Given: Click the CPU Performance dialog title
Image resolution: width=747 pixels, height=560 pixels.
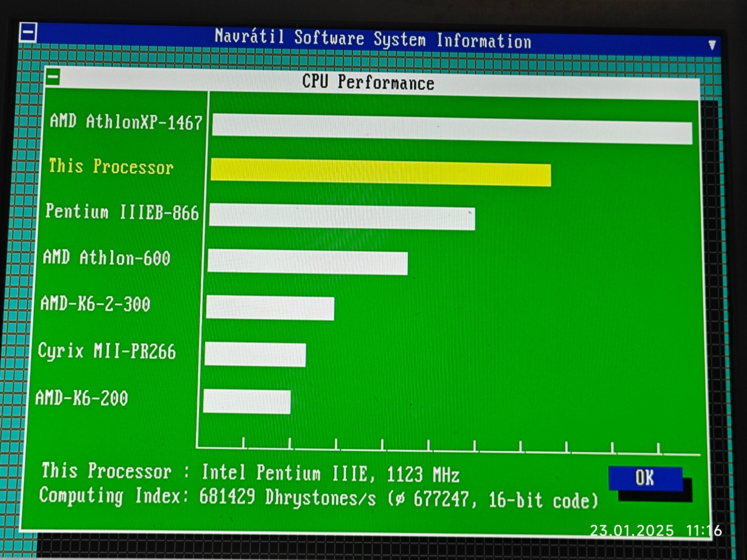Looking at the screenshot, I should [x=368, y=82].
